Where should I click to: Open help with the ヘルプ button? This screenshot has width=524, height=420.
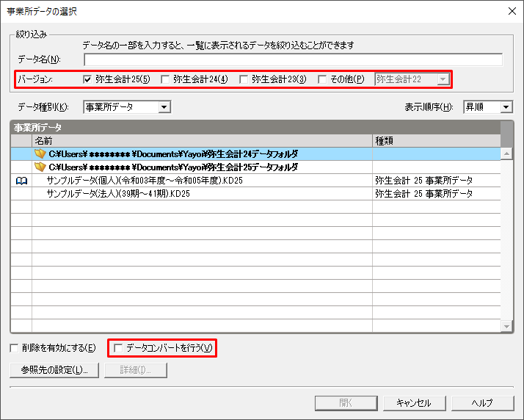pyautogui.click(x=483, y=403)
